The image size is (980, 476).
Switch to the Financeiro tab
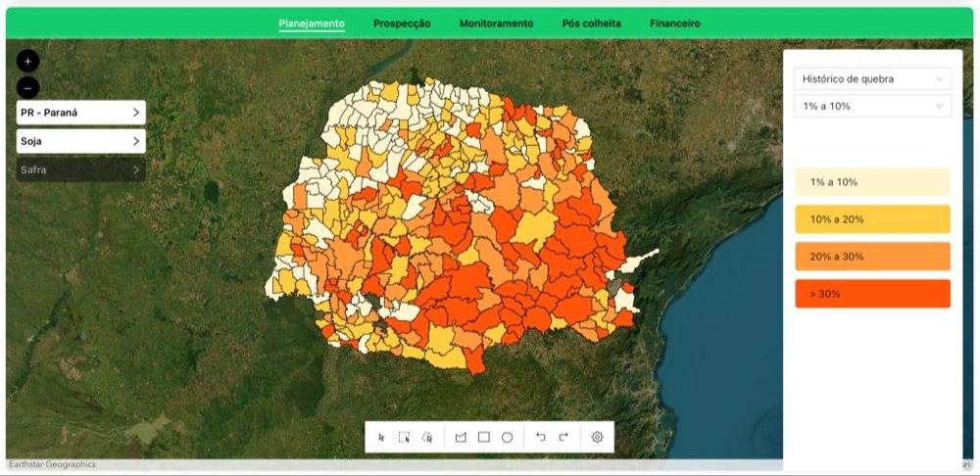[675, 24]
